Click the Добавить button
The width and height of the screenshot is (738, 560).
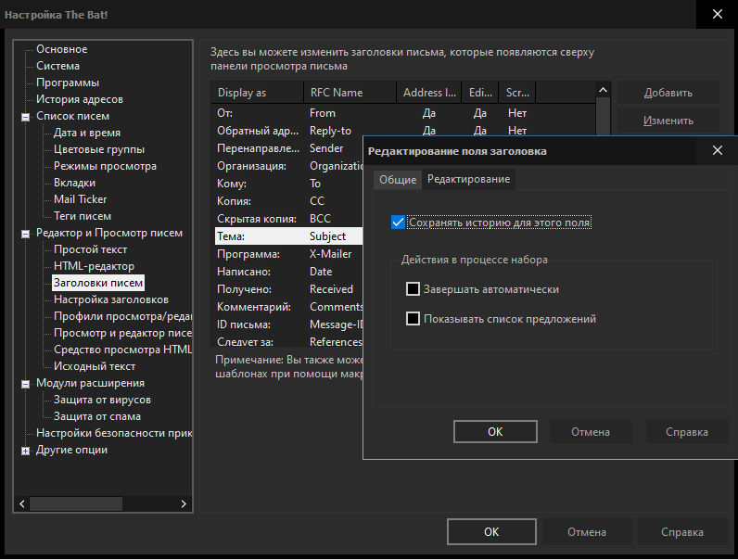point(668,93)
